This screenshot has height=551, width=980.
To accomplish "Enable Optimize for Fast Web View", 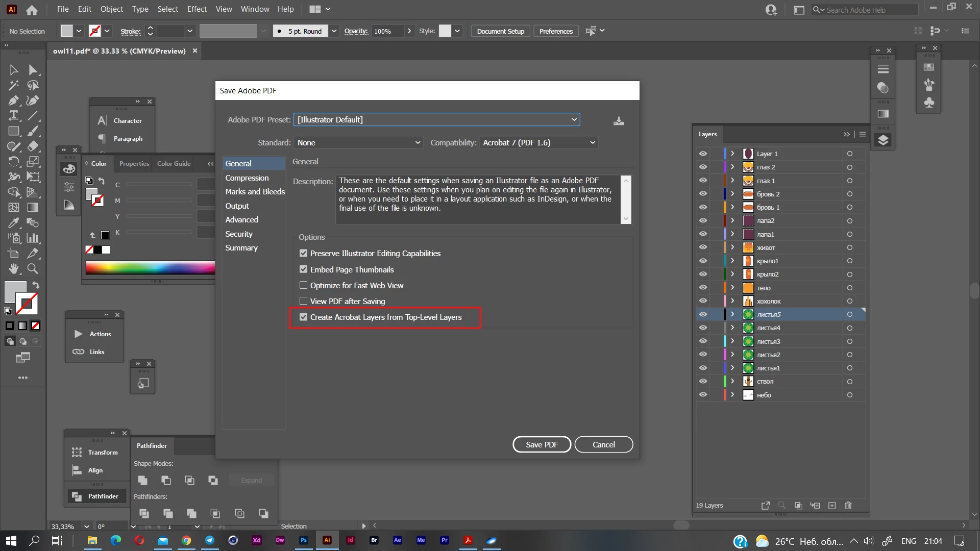I will click(303, 285).
